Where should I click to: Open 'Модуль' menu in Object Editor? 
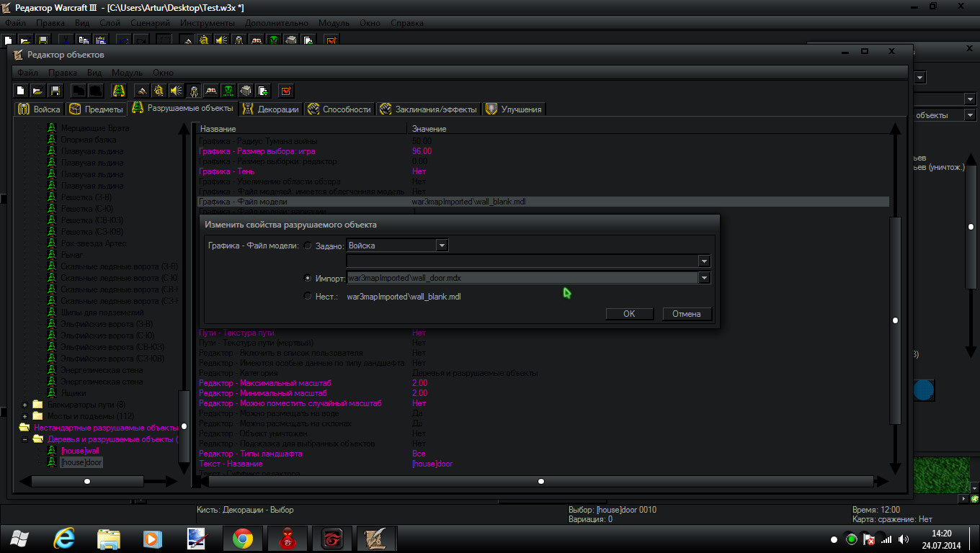(127, 73)
